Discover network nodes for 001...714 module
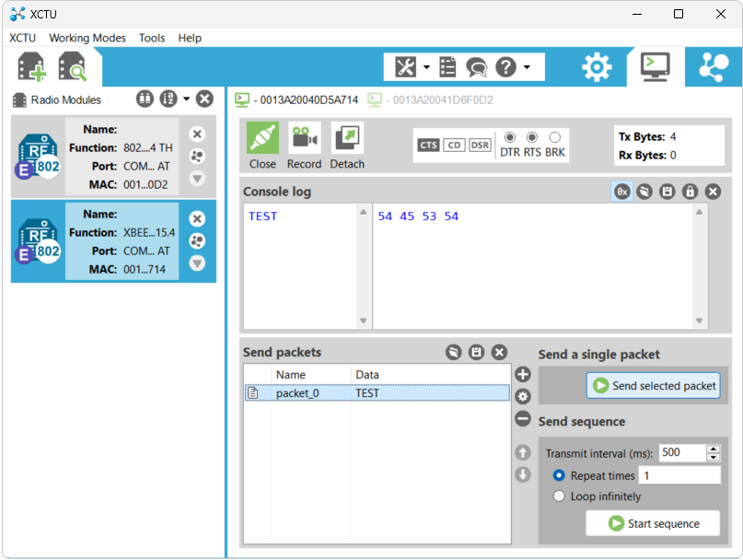Viewport: 743px width, 560px height. point(197,241)
